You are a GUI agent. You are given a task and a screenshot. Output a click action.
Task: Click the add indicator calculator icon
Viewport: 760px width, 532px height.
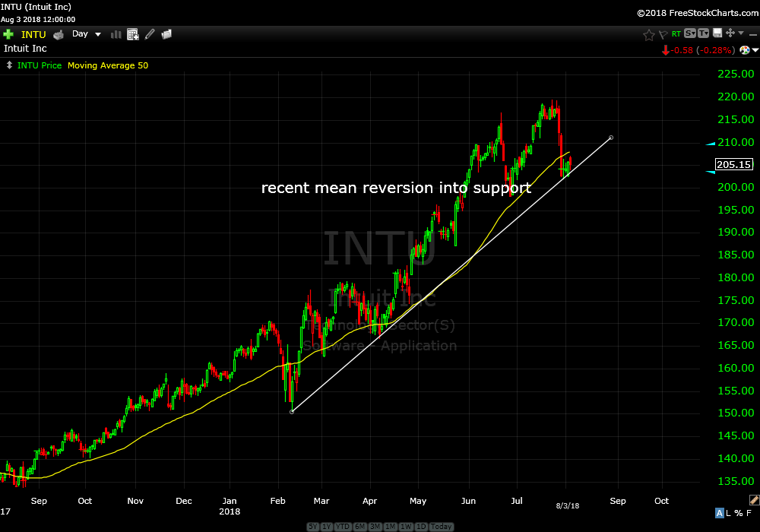click(133, 34)
